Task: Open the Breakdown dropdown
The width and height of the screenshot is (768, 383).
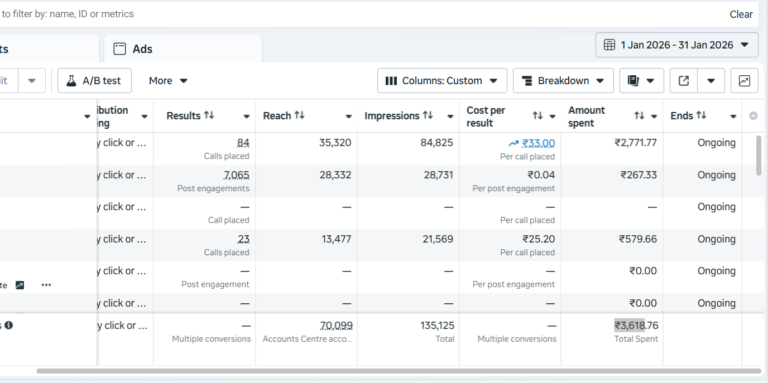Action: 563,81
